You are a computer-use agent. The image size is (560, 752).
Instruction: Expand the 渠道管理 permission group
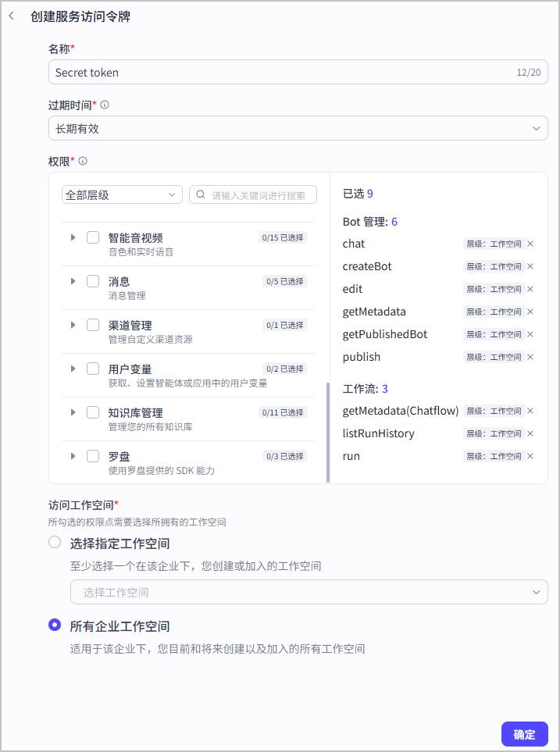tap(73, 325)
